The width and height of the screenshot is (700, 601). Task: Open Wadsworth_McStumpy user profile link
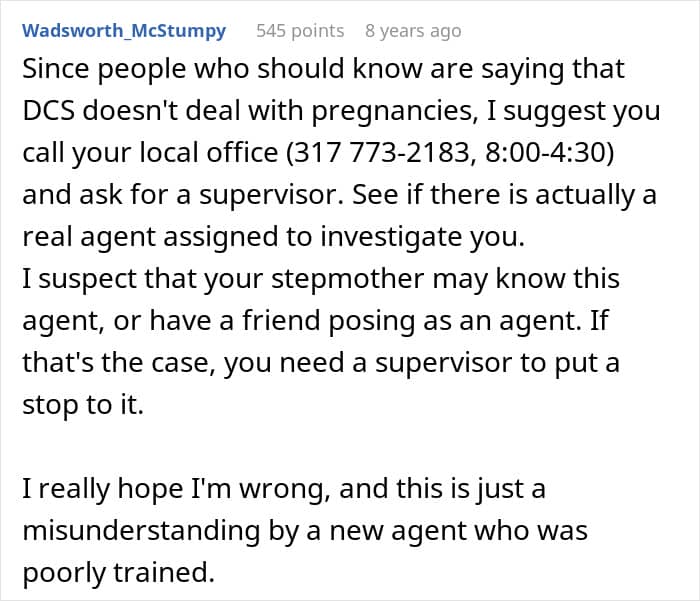click(124, 31)
